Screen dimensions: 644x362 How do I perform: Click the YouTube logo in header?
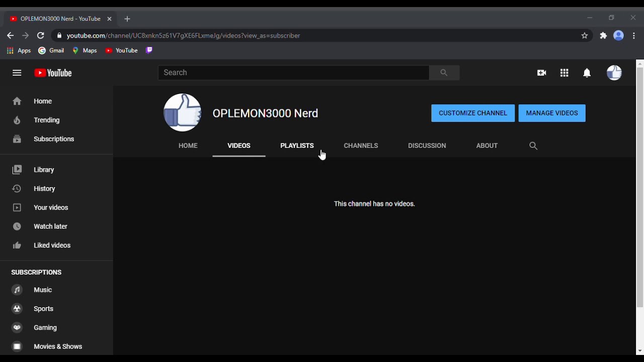(53, 73)
